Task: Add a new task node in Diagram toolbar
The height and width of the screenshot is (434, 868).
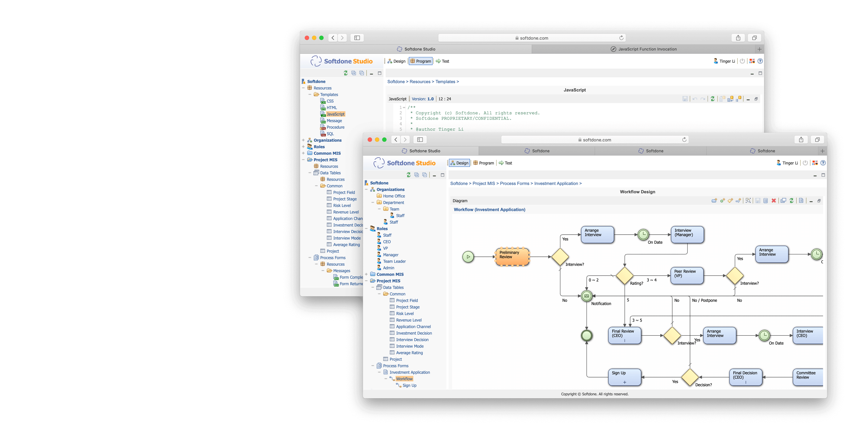Action: point(714,201)
